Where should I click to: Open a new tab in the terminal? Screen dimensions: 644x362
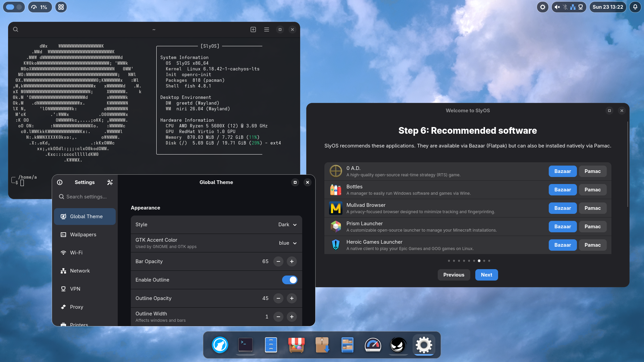[x=253, y=29]
